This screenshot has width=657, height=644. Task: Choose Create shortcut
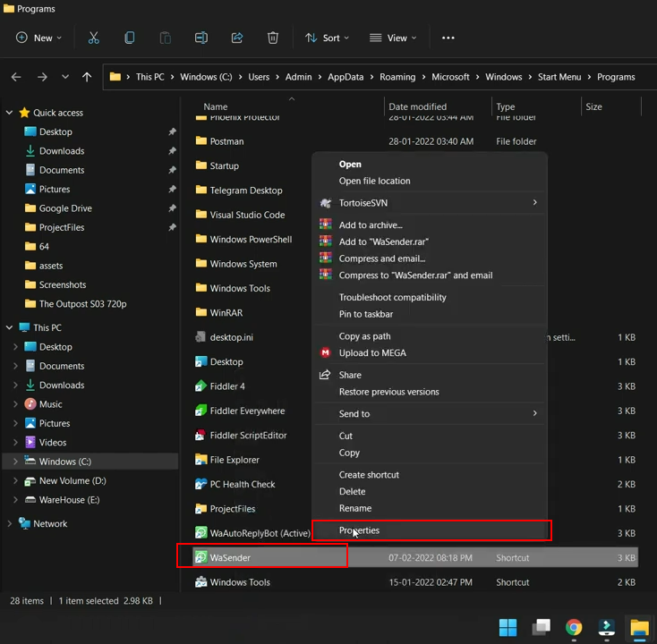pos(430,475)
